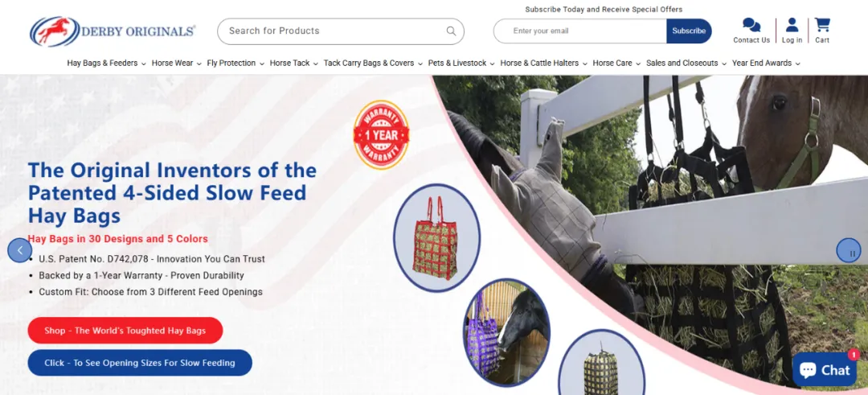Expand the Fly Protection dropdown
Image resolution: width=868 pixels, height=395 pixels.
235,64
